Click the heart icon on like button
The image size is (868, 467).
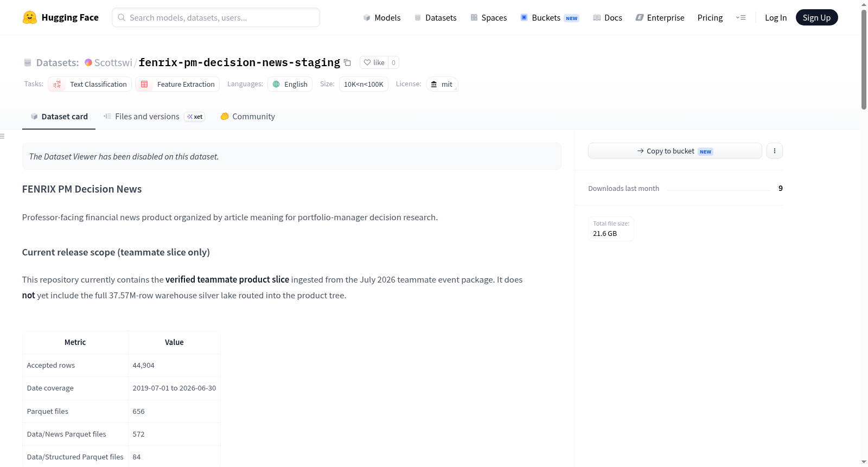367,62
